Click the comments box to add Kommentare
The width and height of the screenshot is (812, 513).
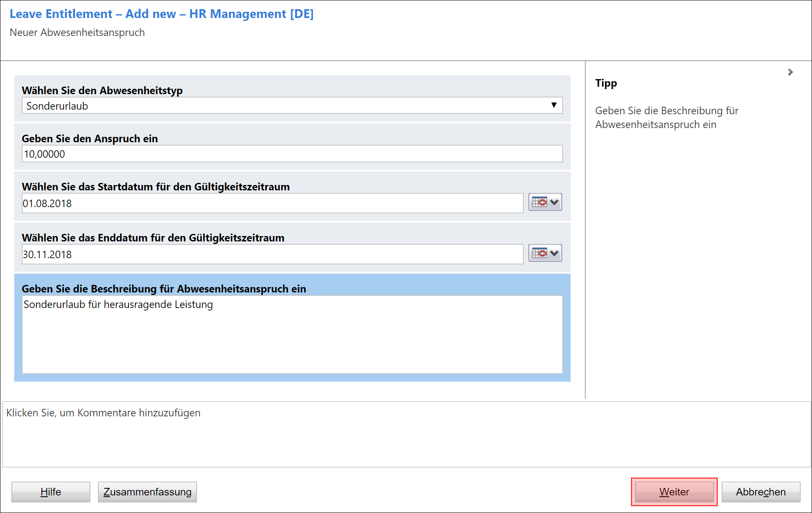[406, 434]
